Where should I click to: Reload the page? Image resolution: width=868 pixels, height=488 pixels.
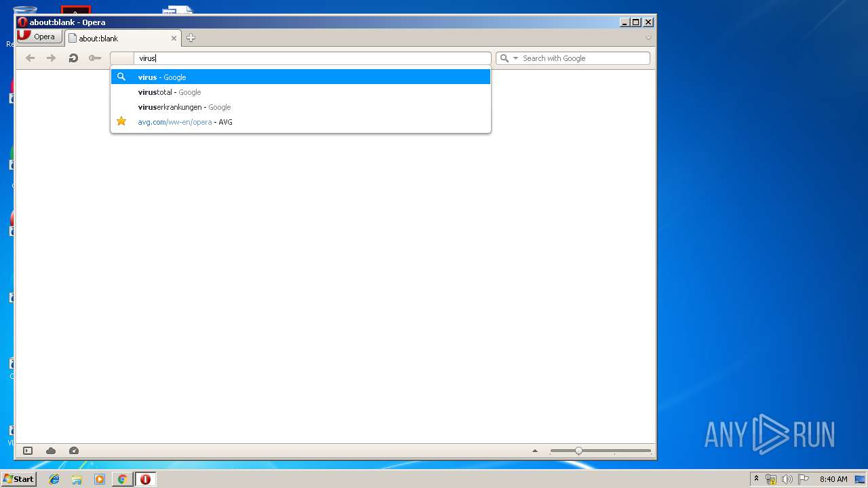click(73, 58)
